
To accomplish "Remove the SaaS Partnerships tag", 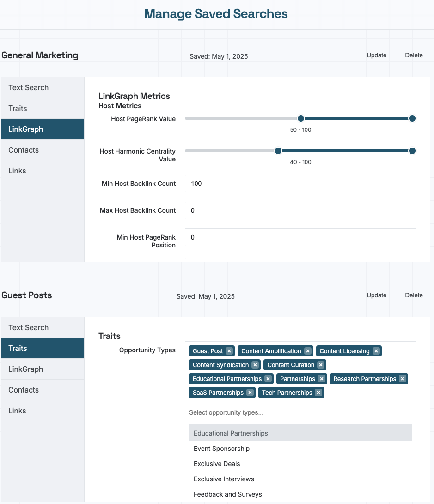I will pyautogui.click(x=250, y=393).
